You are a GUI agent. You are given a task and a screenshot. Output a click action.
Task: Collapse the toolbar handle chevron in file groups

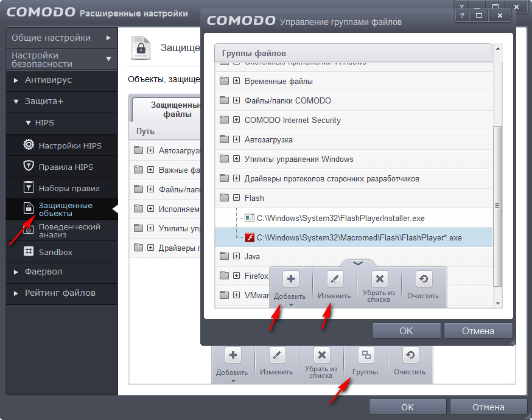click(x=358, y=264)
